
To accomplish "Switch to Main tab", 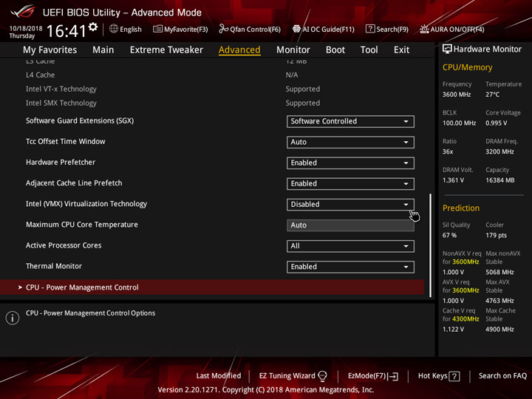I will [x=103, y=50].
